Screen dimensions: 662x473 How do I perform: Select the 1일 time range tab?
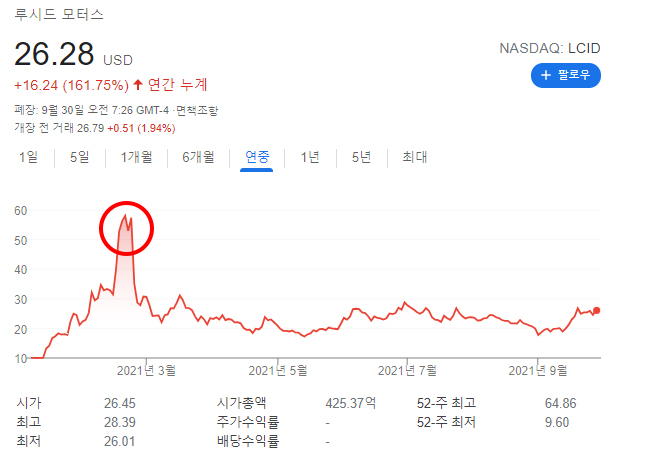(x=28, y=158)
